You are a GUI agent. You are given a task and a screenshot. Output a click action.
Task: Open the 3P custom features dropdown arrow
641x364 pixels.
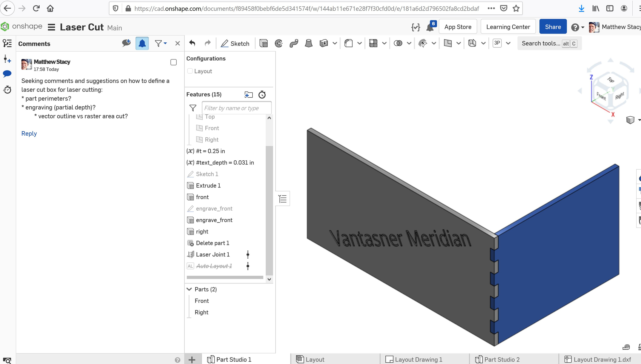[508, 43]
